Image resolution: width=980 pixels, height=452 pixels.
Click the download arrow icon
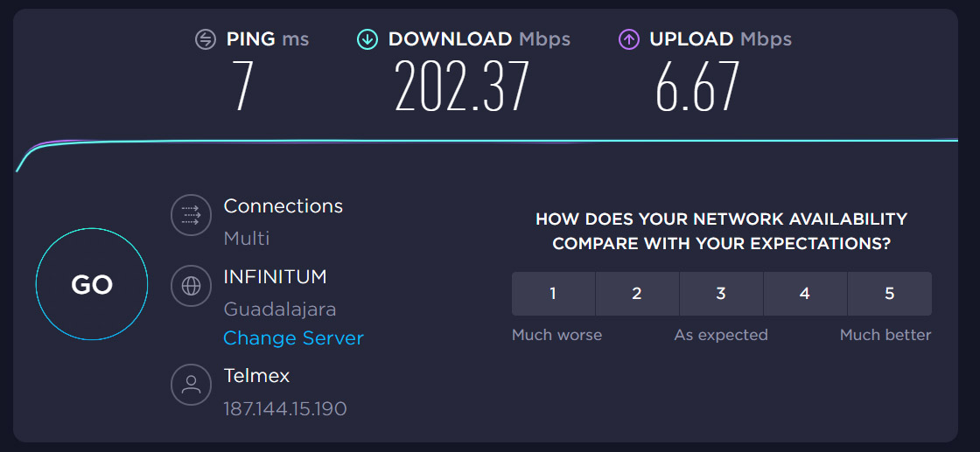pyautogui.click(x=367, y=39)
